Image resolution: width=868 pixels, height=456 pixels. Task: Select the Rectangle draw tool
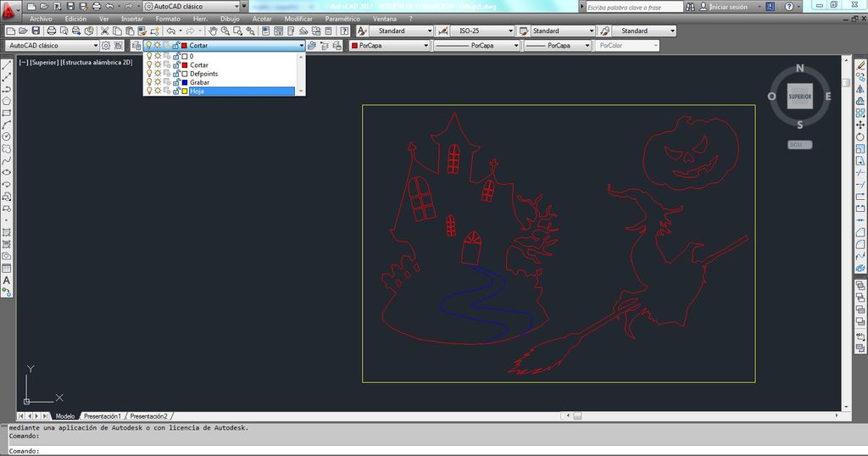pyautogui.click(x=7, y=113)
